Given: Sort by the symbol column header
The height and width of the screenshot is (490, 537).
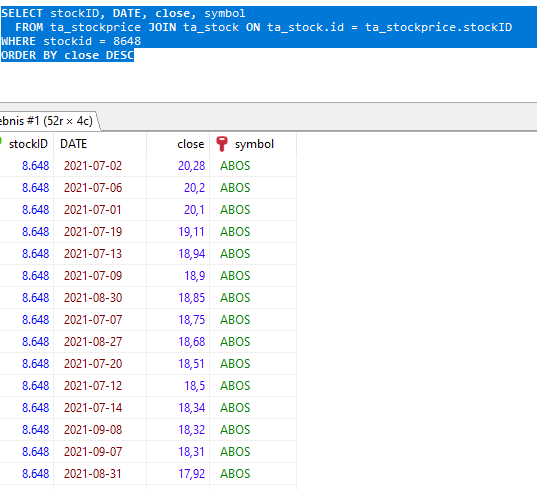Looking at the screenshot, I should tap(253, 144).
